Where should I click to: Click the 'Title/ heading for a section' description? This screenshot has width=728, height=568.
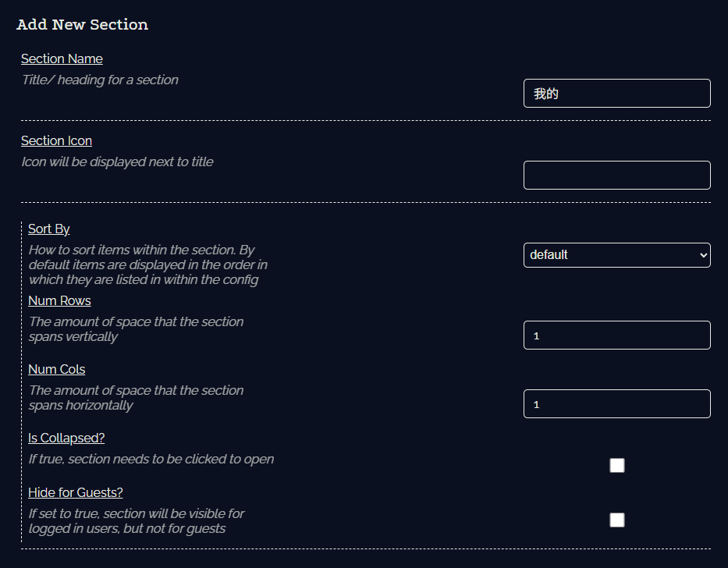(101, 80)
